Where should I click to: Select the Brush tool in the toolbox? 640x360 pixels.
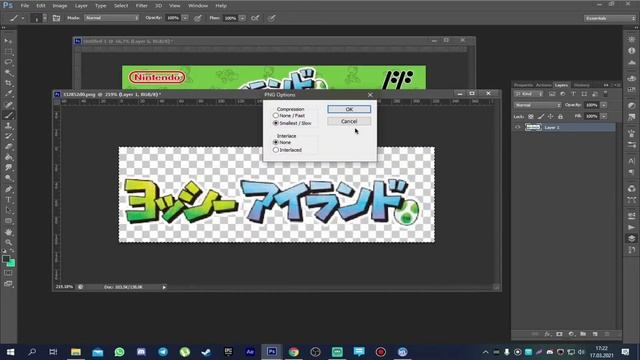8,116
